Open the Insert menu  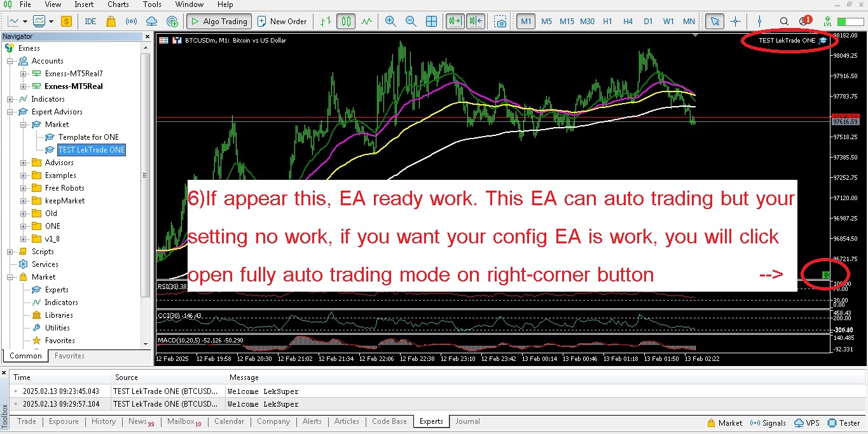(x=84, y=4)
